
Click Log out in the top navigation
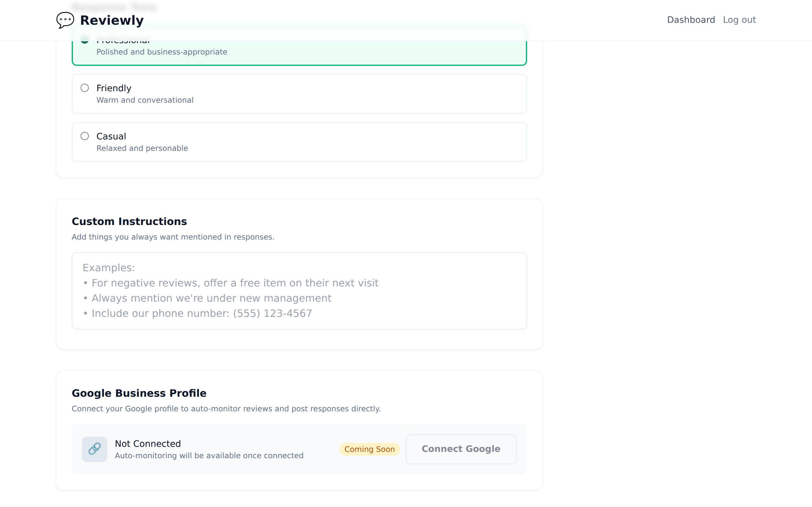740,20
